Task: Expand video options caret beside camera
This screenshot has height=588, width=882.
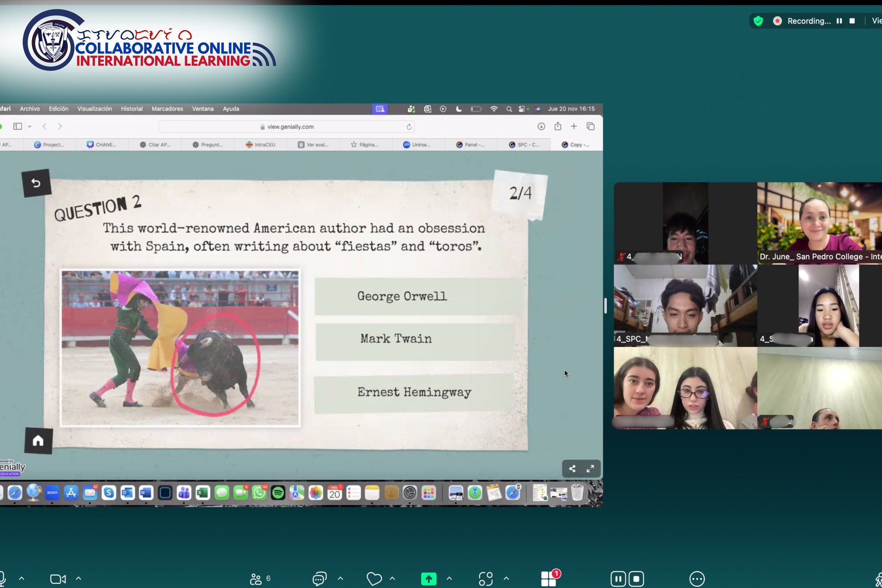Action: click(79, 579)
